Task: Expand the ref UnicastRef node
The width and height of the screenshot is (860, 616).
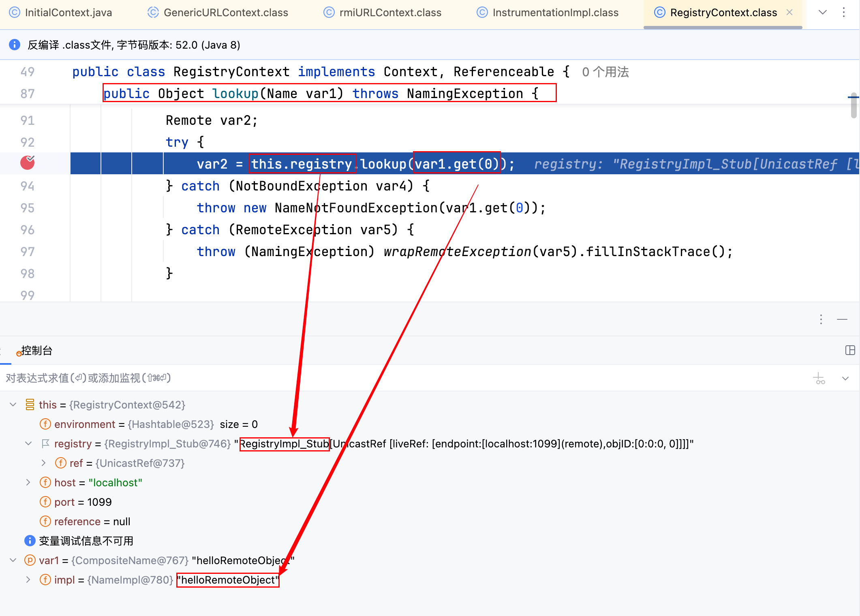Action: (44, 463)
